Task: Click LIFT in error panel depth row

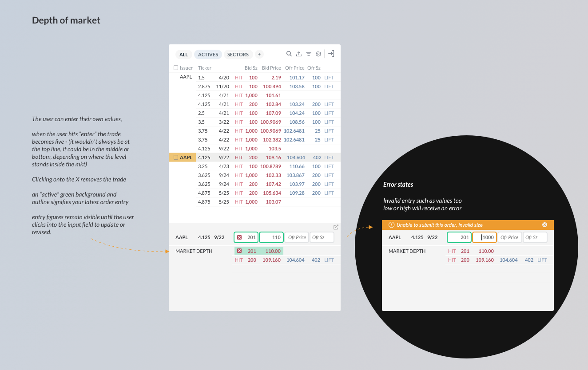Action: [542, 260]
